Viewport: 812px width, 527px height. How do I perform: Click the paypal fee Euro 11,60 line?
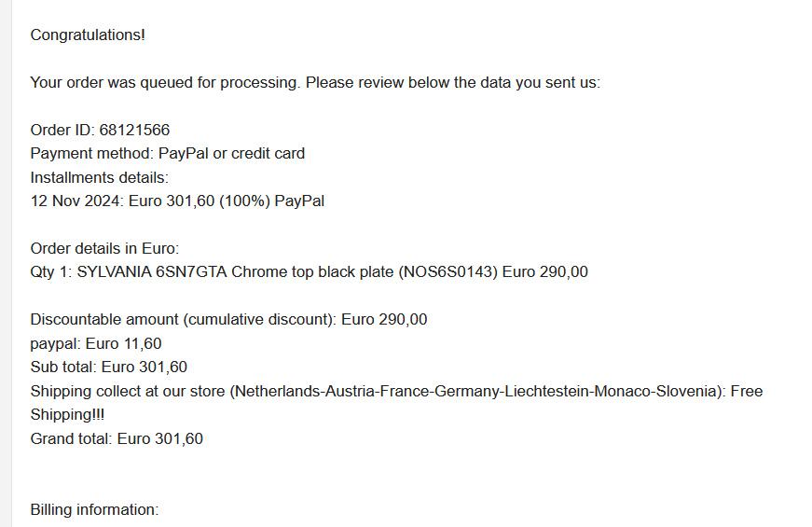pos(96,343)
